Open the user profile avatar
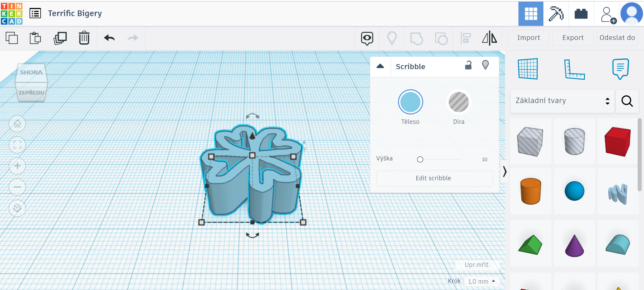644x290 pixels. point(632,14)
